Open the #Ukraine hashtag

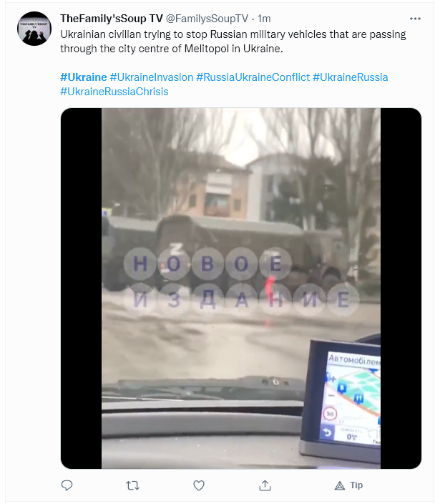[84, 77]
